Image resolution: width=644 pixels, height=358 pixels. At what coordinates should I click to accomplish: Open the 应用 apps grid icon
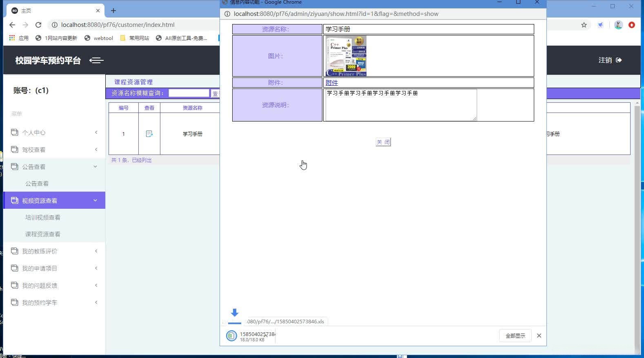pos(12,38)
